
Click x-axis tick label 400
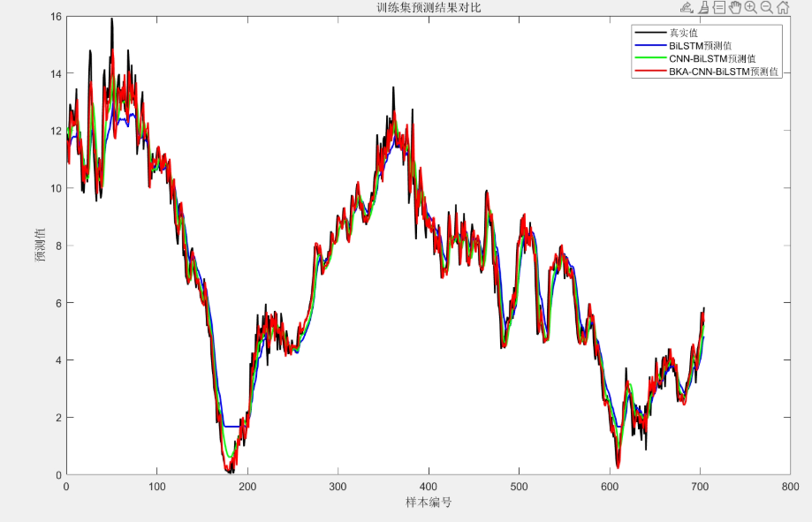(x=429, y=487)
